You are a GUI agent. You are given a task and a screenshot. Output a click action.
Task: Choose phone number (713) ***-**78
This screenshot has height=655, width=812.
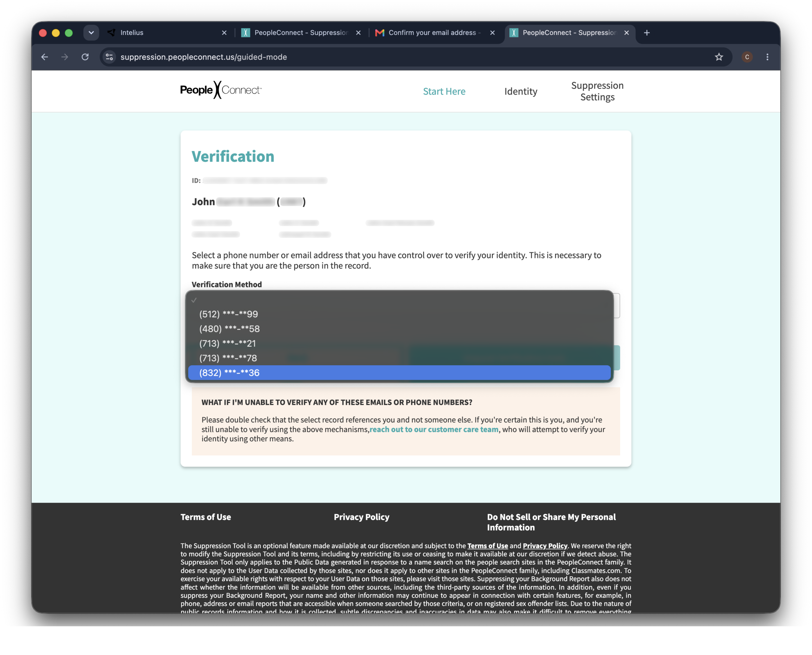pyautogui.click(x=399, y=358)
